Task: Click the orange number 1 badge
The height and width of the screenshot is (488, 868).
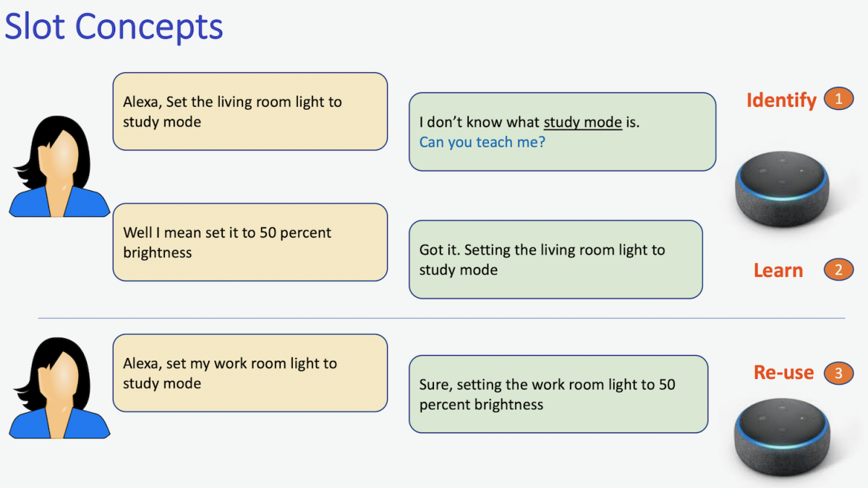Action: pyautogui.click(x=838, y=99)
